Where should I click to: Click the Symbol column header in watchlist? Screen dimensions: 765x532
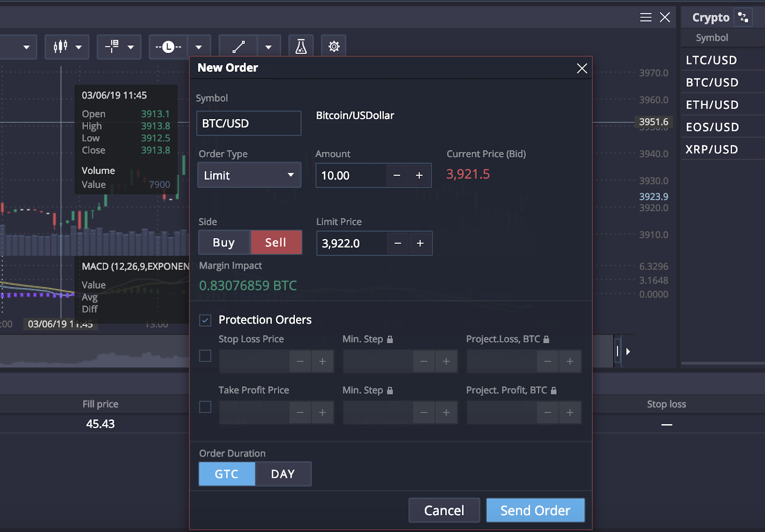click(712, 38)
